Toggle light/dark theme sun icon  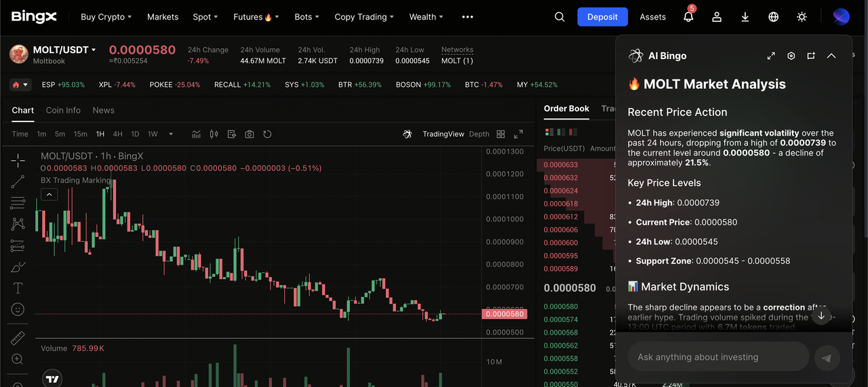click(802, 17)
